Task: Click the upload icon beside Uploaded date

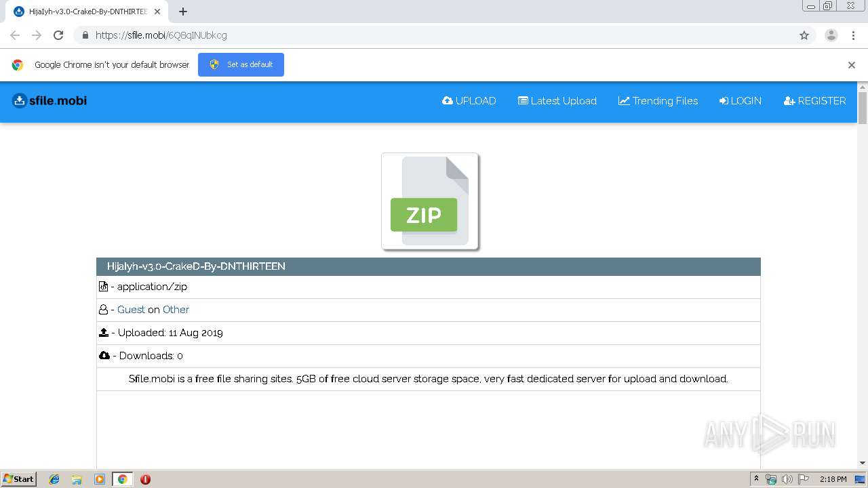Action: click(104, 333)
